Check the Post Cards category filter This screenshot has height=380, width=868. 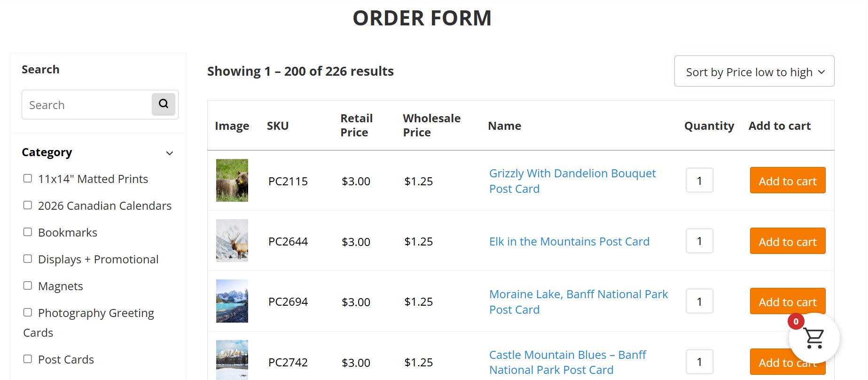click(28, 358)
